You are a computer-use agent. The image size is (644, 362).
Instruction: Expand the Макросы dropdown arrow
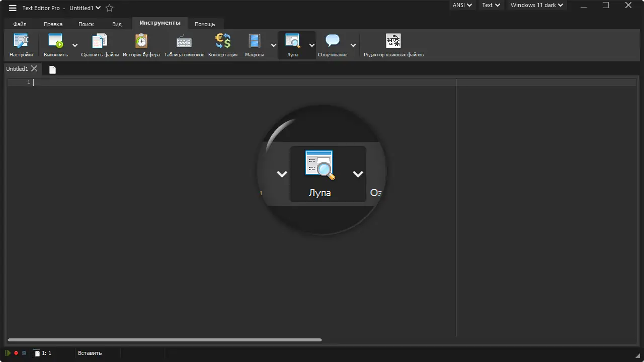coord(274,45)
